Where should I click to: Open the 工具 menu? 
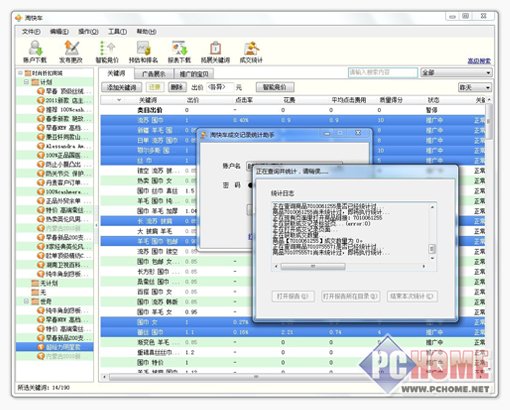117,32
